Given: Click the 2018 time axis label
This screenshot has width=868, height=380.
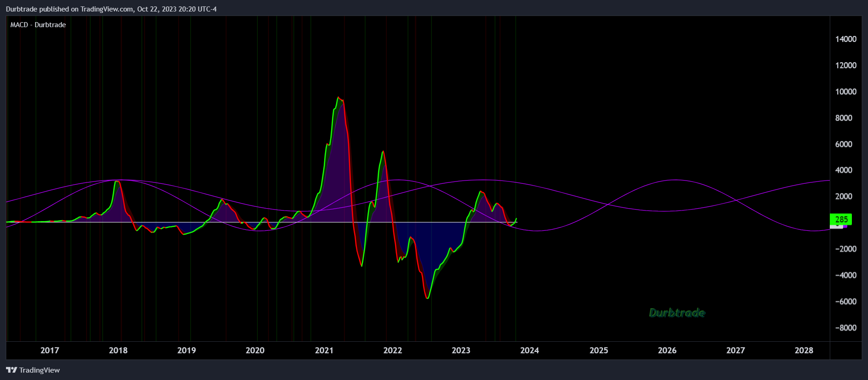Looking at the screenshot, I should [x=118, y=351].
